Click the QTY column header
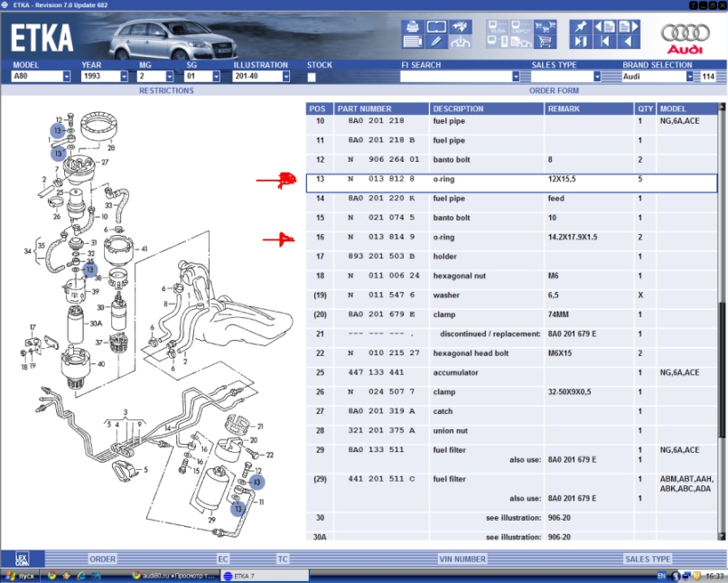 click(x=646, y=108)
